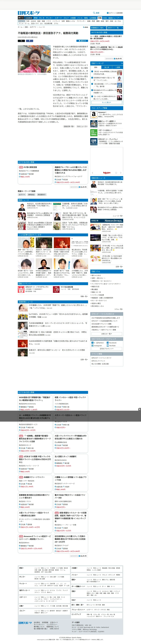Viewport: 141px width, 644px height.
Task: Open the 芸能 tab in main navigation
Action: coord(100,18)
